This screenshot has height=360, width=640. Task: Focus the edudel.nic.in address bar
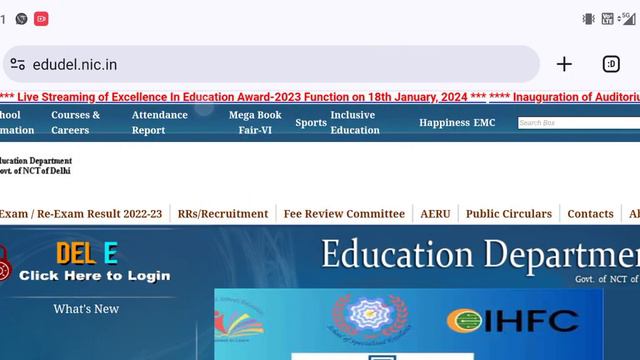(271, 64)
